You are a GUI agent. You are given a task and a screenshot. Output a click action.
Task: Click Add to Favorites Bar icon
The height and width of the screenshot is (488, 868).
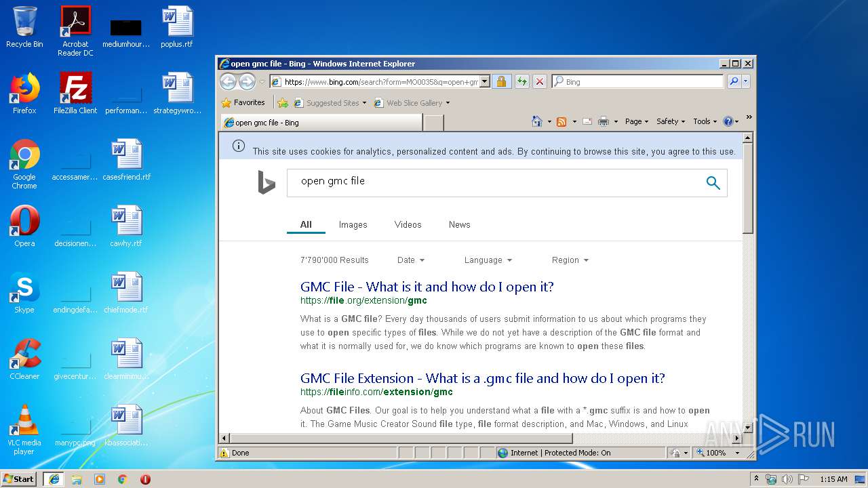283,103
